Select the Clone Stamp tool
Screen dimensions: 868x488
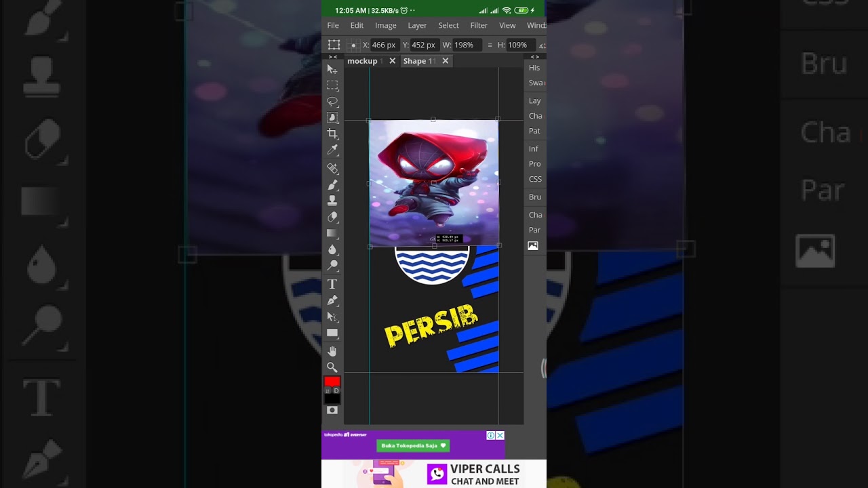pos(332,201)
